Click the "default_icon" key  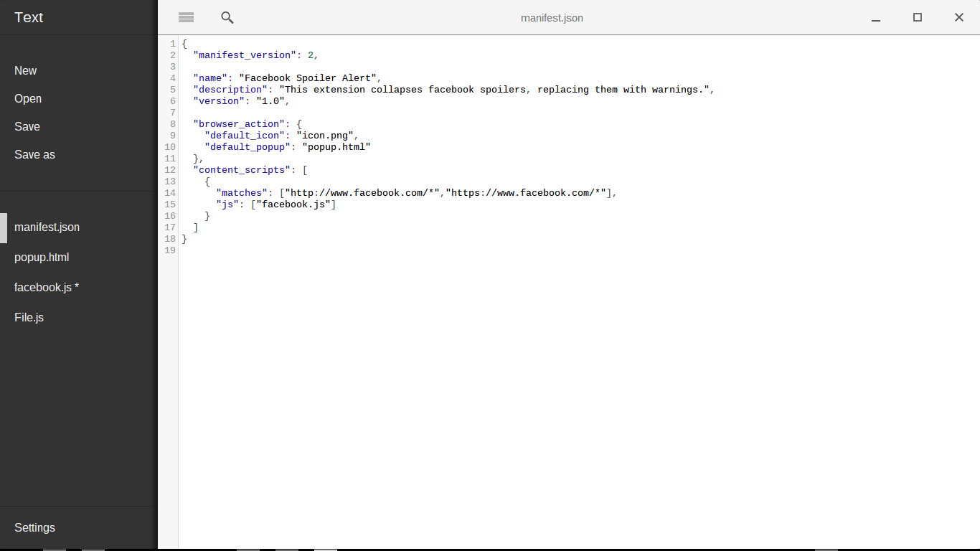click(245, 136)
